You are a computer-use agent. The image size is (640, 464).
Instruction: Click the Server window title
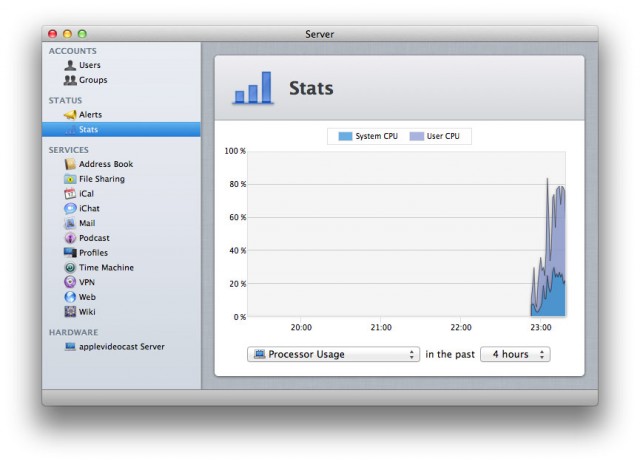(320, 34)
